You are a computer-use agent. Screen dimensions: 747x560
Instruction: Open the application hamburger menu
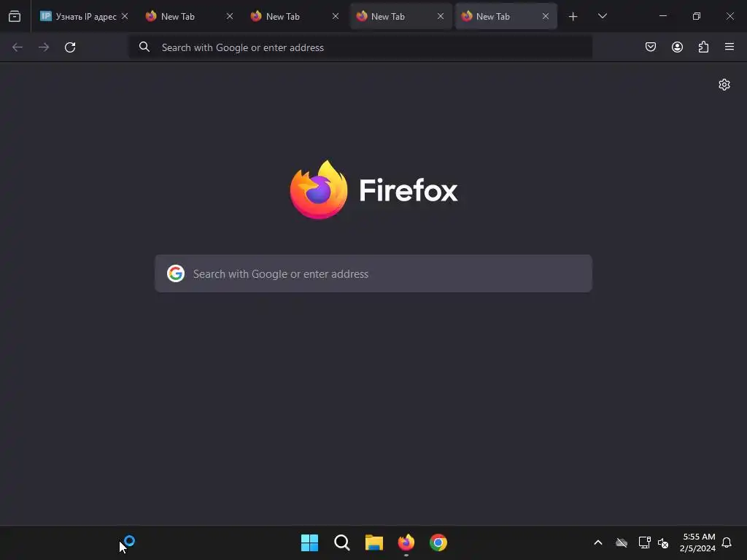tap(729, 47)
